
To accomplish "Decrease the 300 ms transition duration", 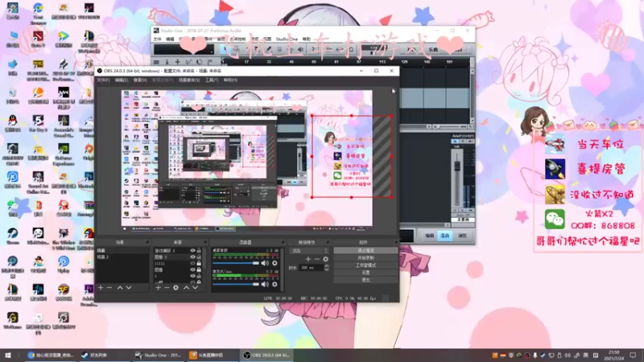I will (x=327, y=269).
